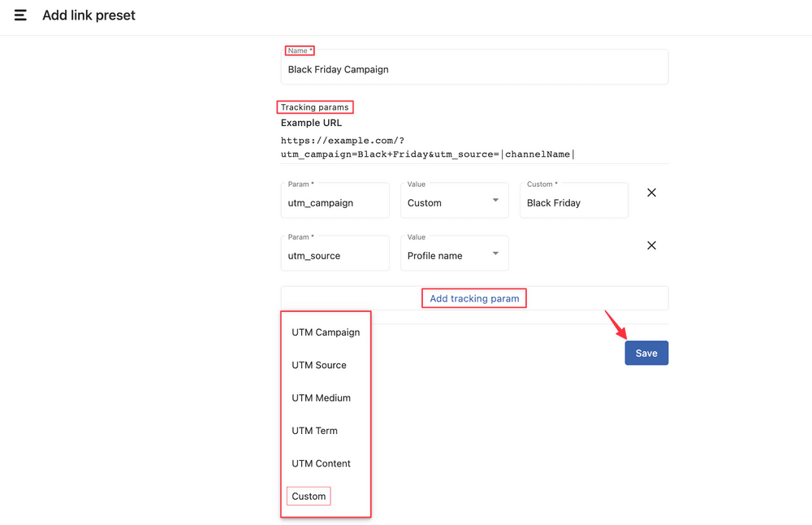Choose UTM Content from the list
This screenshot has width=812, height=525.
coord(321,463)
